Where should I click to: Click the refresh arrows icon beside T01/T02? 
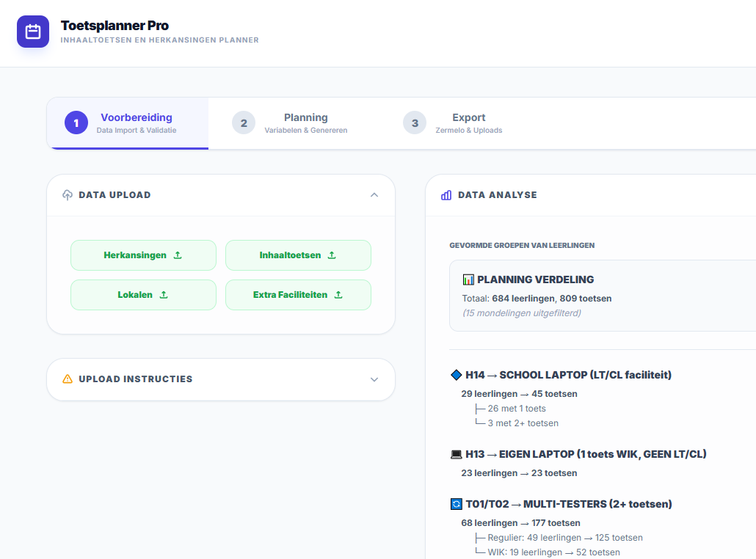[456, 504]
